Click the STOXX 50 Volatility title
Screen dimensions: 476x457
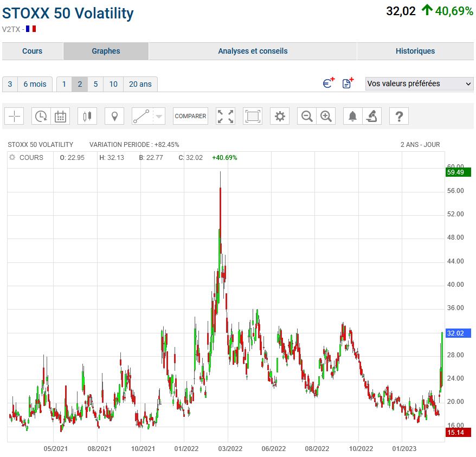[x=68, y=14]
